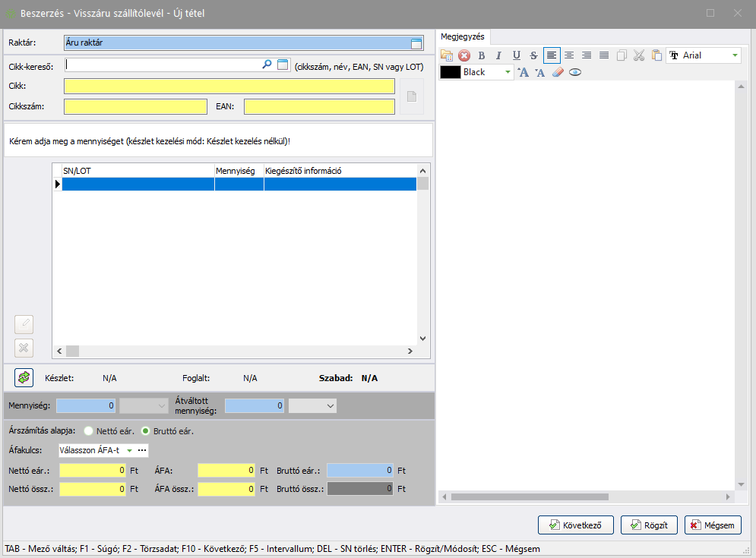756x558 pixels.
Task: Click the eraser clear formatting icon
Action: tap(558, 72)
